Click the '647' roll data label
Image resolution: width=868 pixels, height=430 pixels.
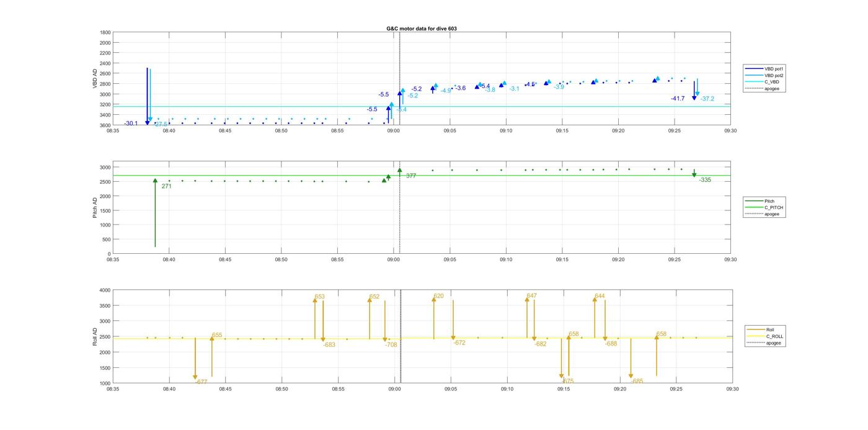pos(532,296)
